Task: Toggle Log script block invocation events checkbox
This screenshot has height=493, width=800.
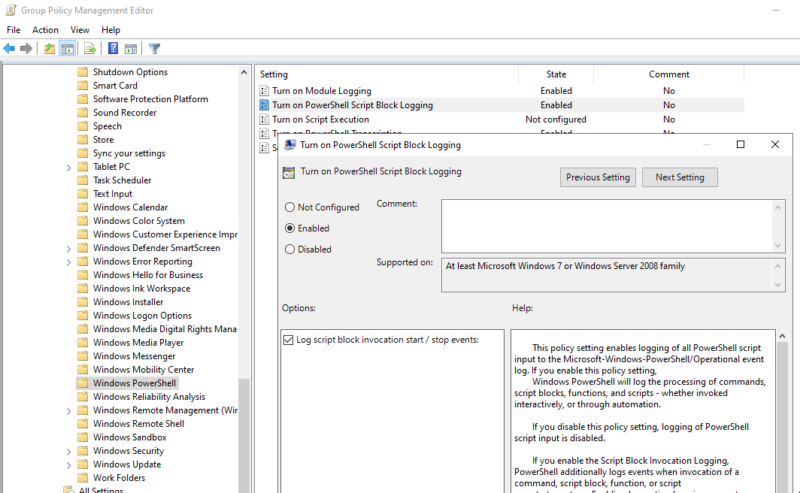Action: [x=289, y=340]
